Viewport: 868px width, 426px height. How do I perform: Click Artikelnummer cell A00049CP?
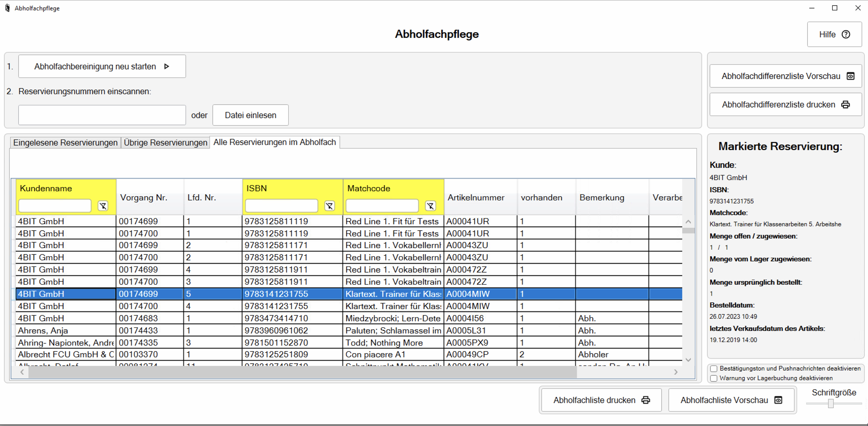[481, 354]
